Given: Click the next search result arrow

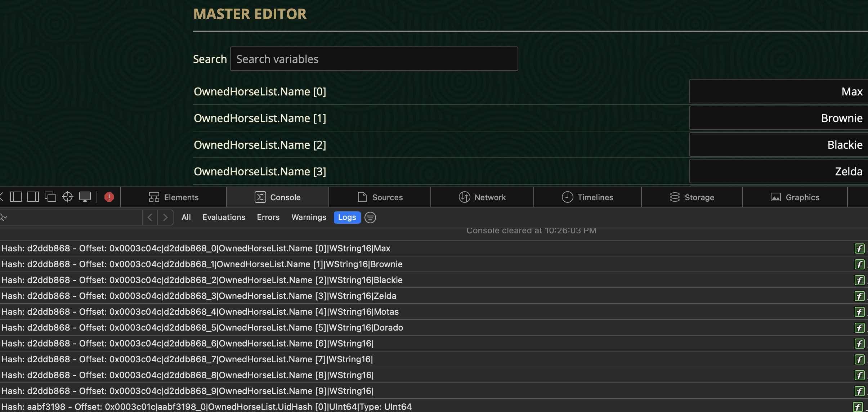Looking at the screenshot, I should coord(165,217).
